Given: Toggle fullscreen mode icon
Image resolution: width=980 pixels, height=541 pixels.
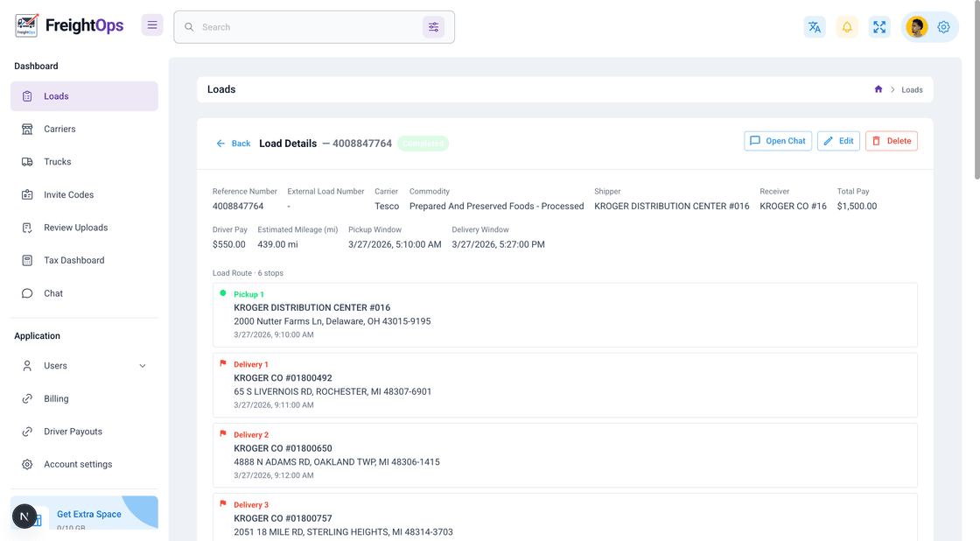Looking at the screenshot, I should tap(879, 27).
